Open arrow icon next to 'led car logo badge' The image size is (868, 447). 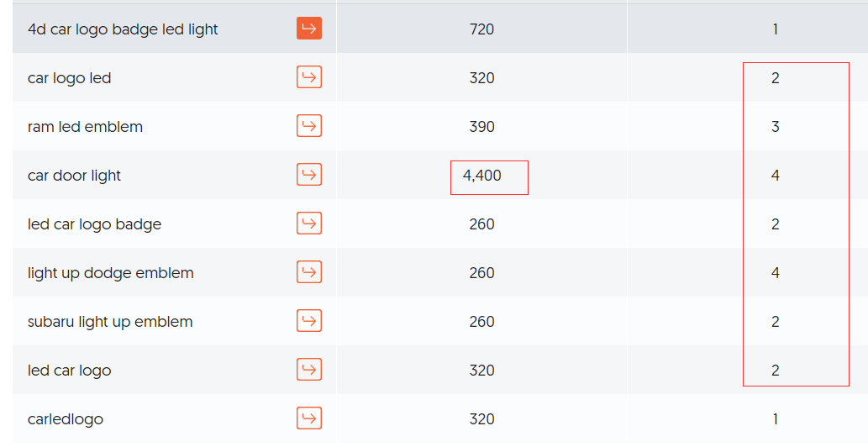pos(309,223)
